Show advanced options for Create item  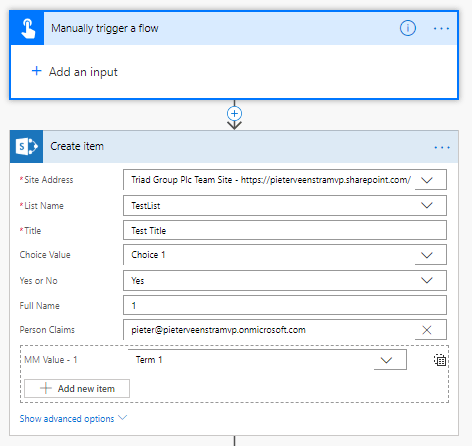pos(73,418)
